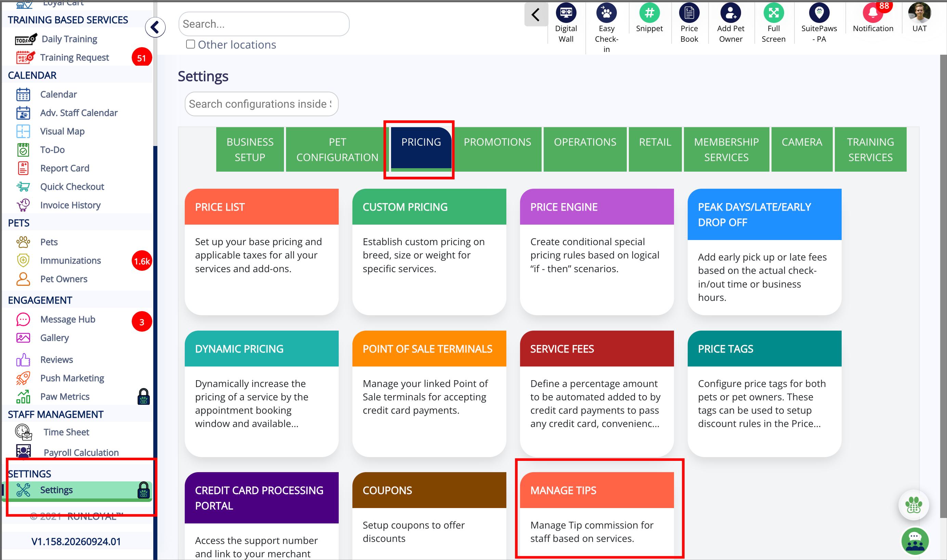Switch to the Business Setup tab

click(250, 149)
